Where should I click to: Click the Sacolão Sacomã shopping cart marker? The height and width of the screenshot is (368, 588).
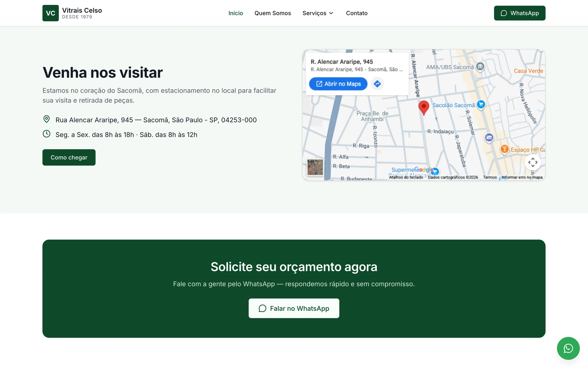pyautogui.click(x=481, y=105)
